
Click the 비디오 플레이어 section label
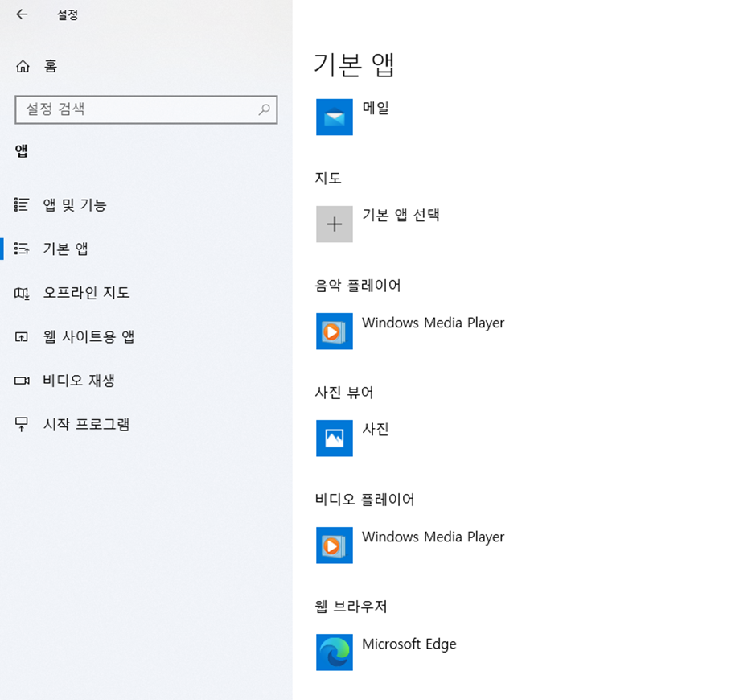tap(364, 500)
